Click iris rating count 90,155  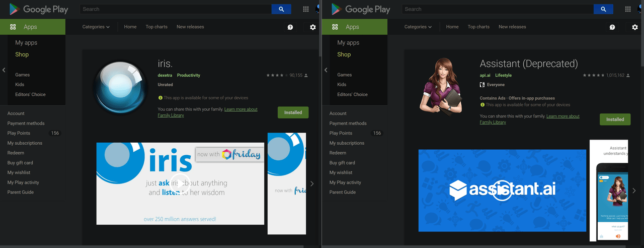296,75
